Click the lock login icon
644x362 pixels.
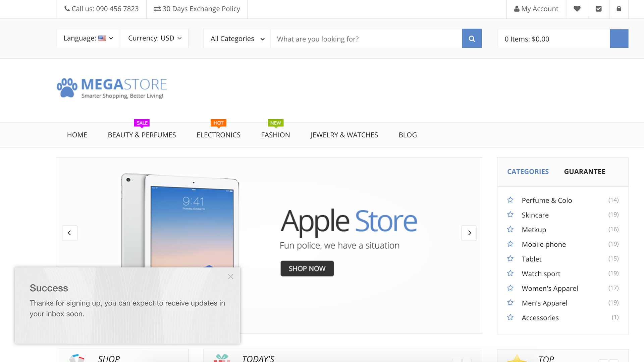coord(619,9)
